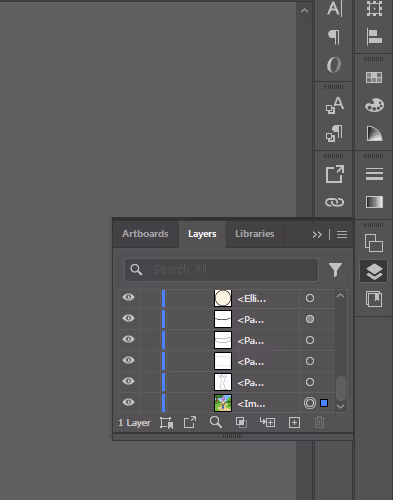
Task: Open the Character Styles panel icon
Action: [334, 105]
